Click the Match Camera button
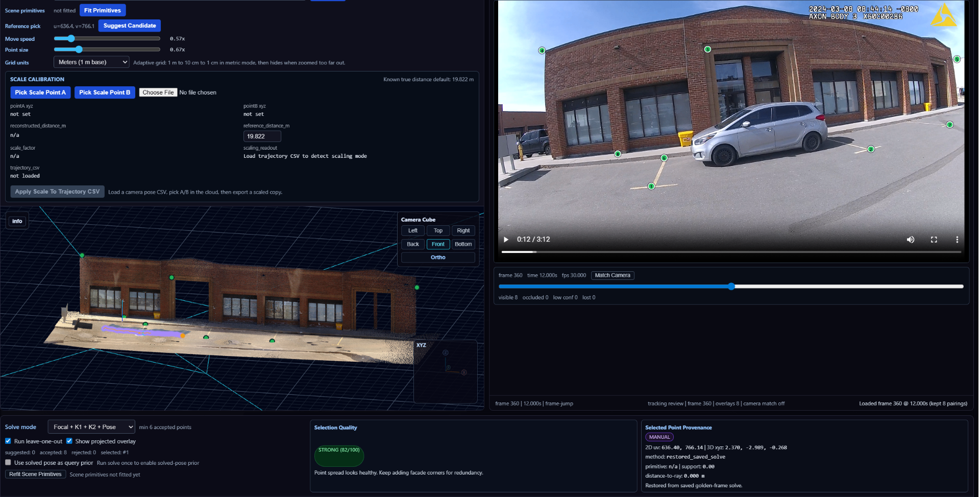 tap(612, 275)
